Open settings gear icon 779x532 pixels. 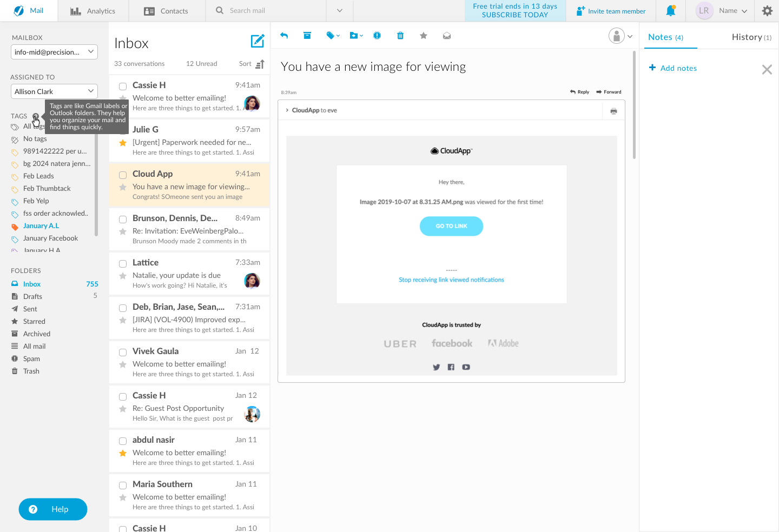[767, 11]
